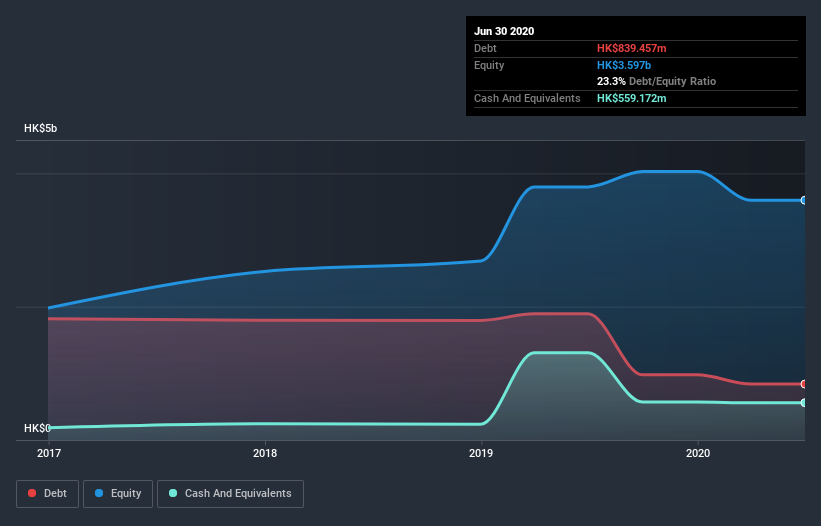Select the Cash end-point marker on chart

(804, 402)
